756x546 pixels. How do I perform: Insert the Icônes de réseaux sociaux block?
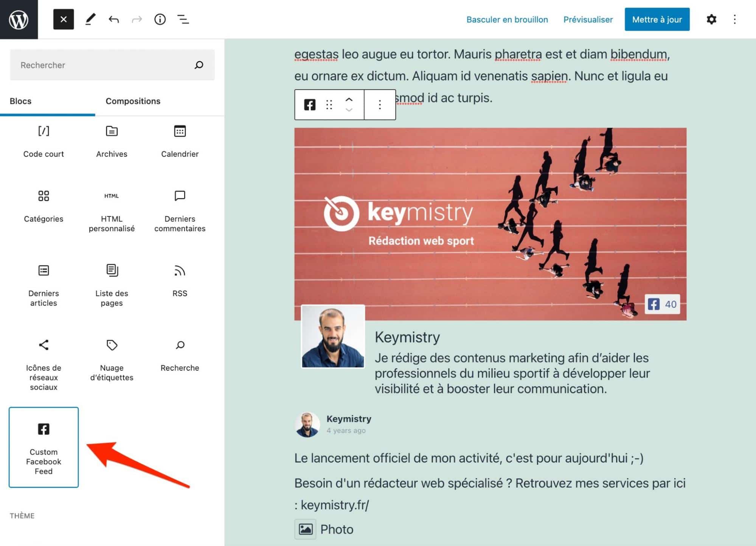click(x=43, y=365)
